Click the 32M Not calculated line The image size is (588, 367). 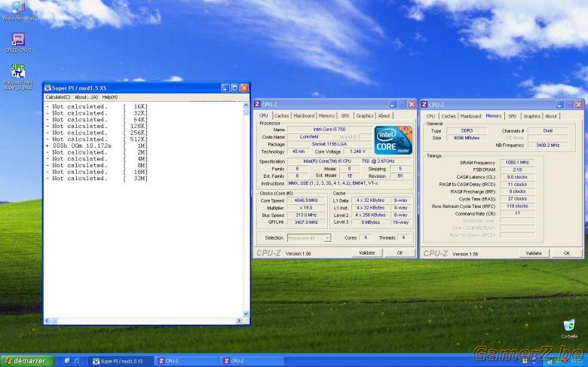click(x=96, y=179)
